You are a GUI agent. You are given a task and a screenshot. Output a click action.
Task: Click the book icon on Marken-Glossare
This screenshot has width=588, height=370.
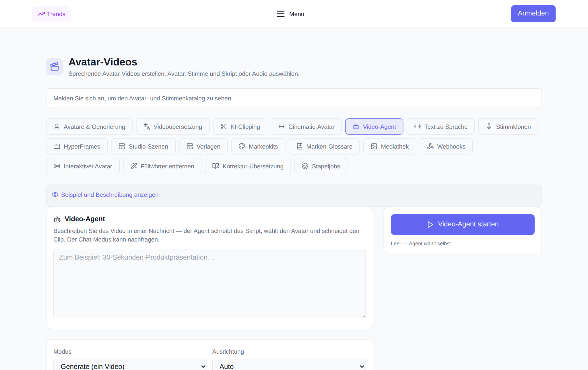click(x=300, y=146)
